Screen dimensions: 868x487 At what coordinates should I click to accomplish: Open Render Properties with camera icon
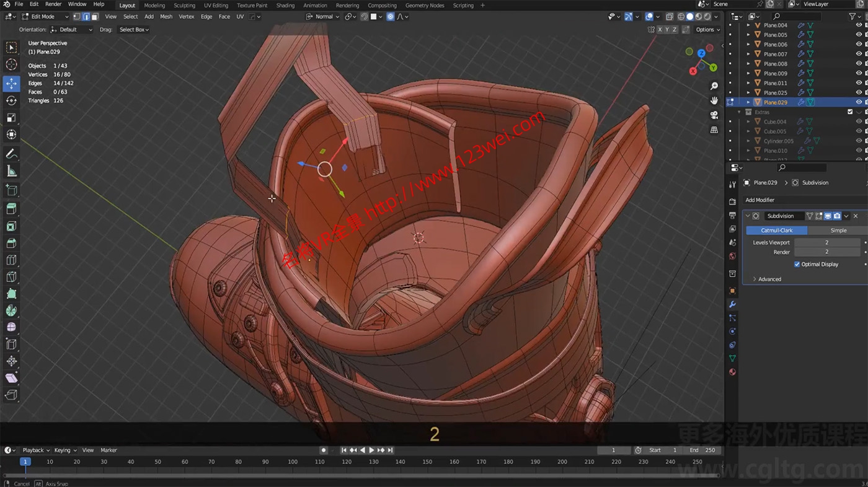(x=732, y=202)
